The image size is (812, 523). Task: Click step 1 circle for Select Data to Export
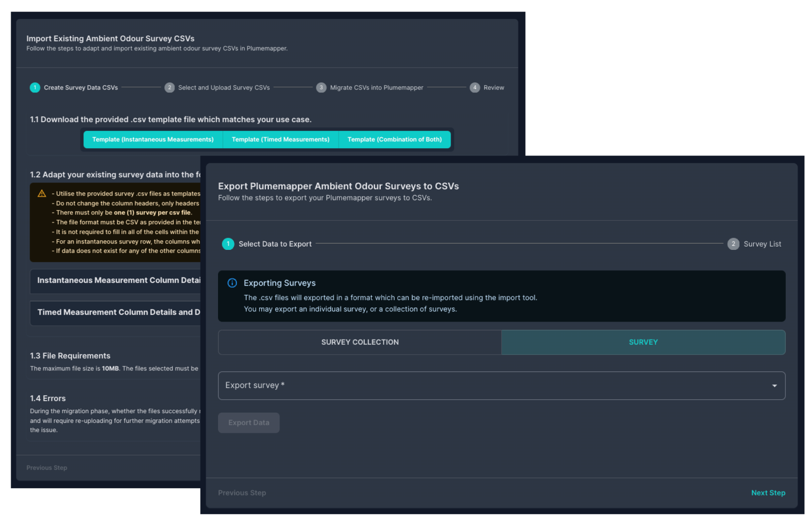coord(228,244)
